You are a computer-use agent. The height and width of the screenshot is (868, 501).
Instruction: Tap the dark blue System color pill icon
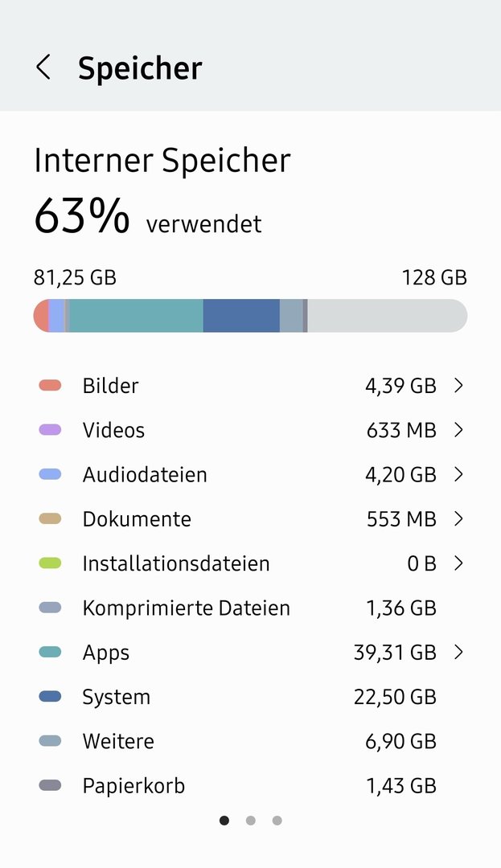(50, 696)
